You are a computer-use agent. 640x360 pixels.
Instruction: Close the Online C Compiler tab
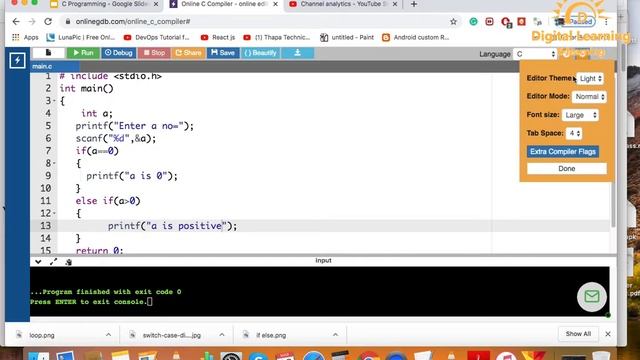point(276,4)
